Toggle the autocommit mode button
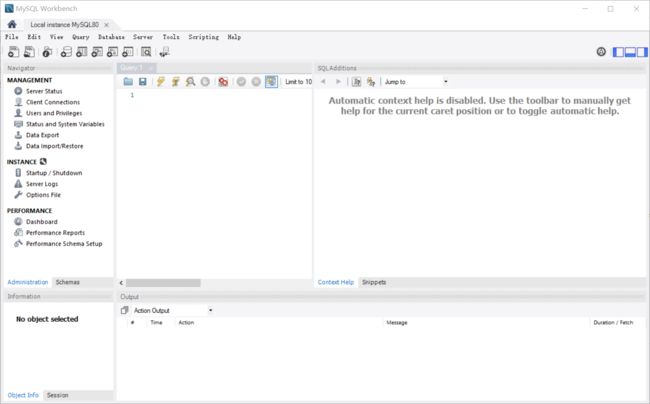This screenshot has height=404, width=650. pyautogui.click(x=271, y=82)
